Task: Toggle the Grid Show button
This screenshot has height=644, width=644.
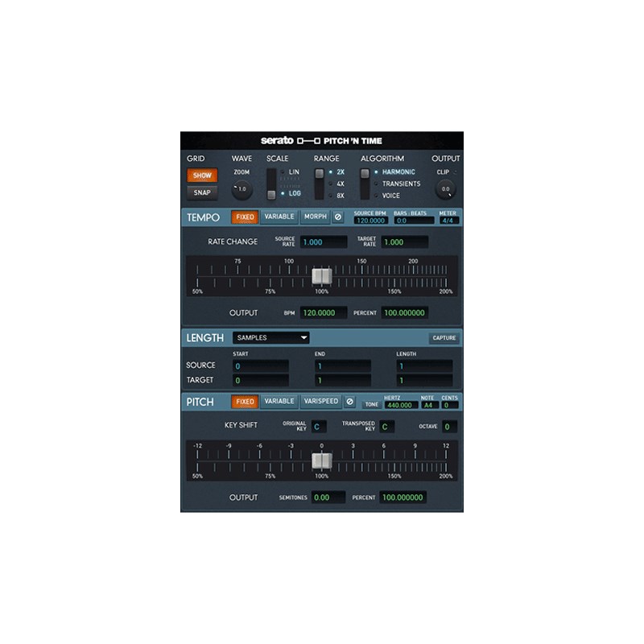Action: point(201,175)
